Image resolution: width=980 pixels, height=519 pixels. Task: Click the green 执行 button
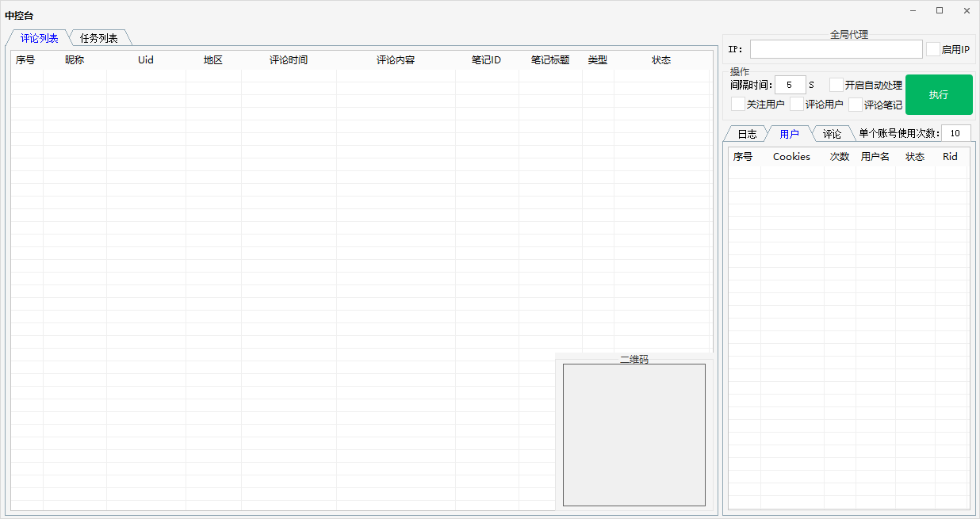tap(939, 94)
